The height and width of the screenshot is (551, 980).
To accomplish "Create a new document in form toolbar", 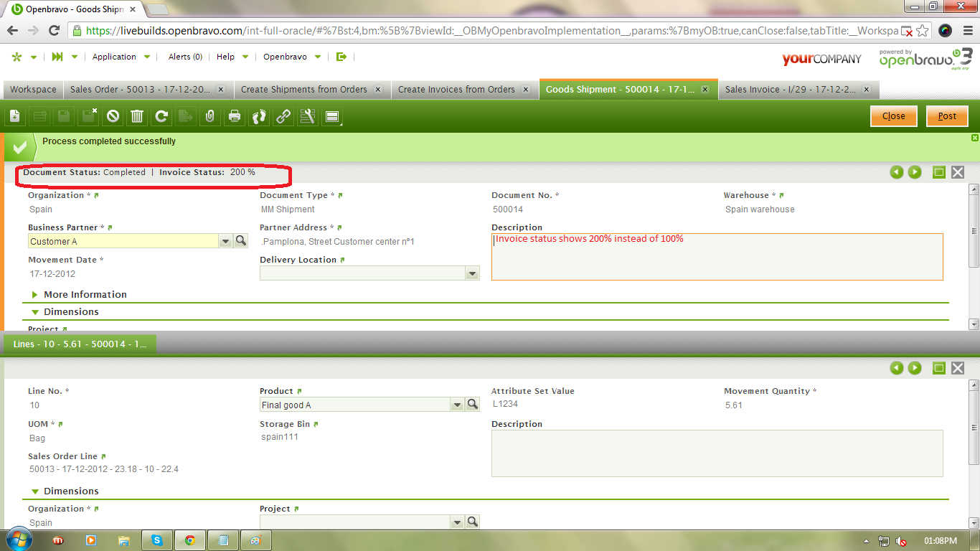I will [x=15, y=116].
